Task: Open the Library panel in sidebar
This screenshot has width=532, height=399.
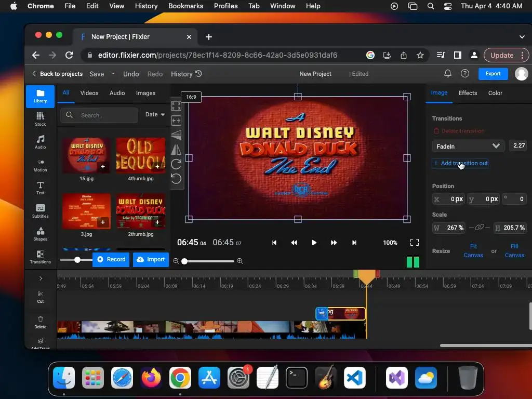Action: pos(40,96)
